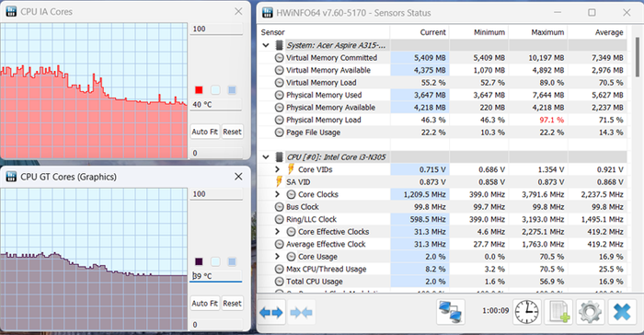
Task: Collapse the System: Acer Aspire section
Action: 266,45
